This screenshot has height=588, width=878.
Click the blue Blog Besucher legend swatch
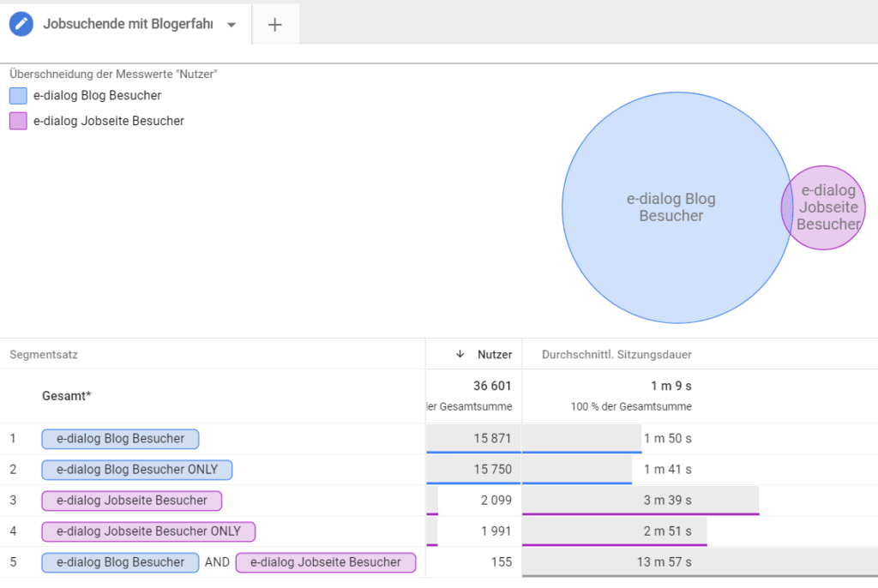click(18, 95)
